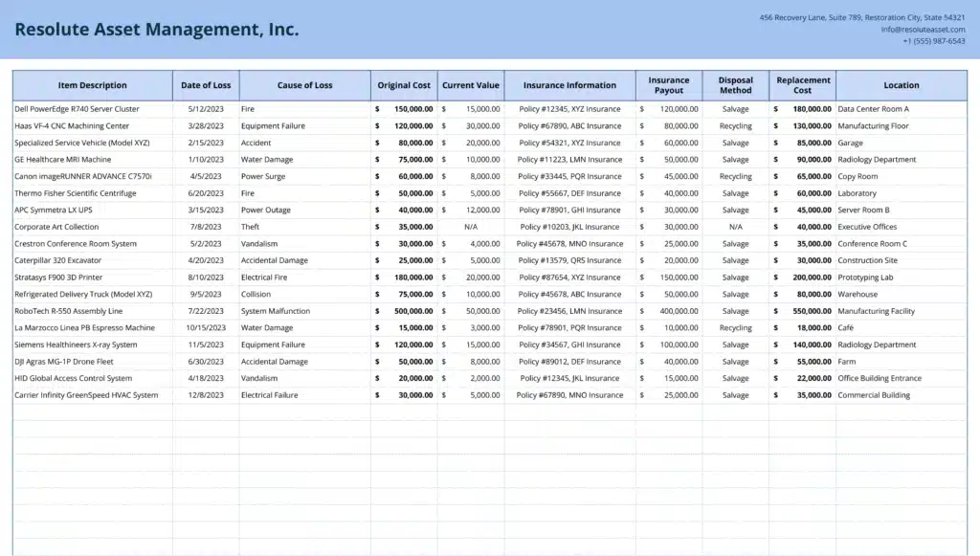Screen dimensions: 980x556
Task: Select the Current Value column header
Action: [x=472, y=85]
